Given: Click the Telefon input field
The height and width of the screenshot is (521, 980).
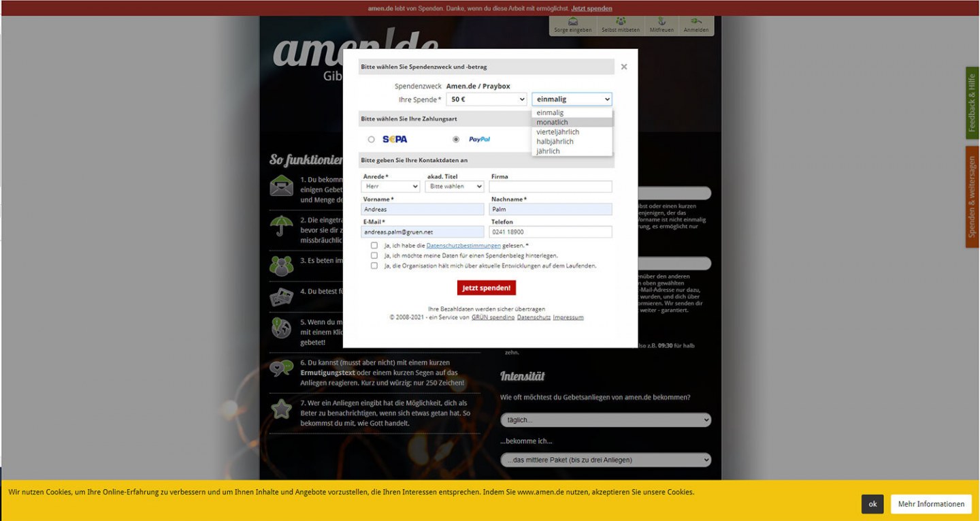Looking at the screenshot, I should (551, 232).
